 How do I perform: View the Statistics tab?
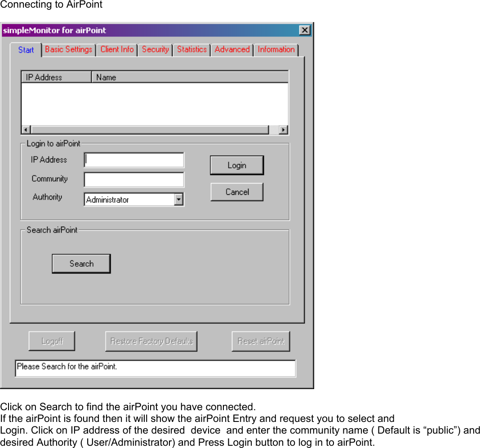(x=191, y=49)
